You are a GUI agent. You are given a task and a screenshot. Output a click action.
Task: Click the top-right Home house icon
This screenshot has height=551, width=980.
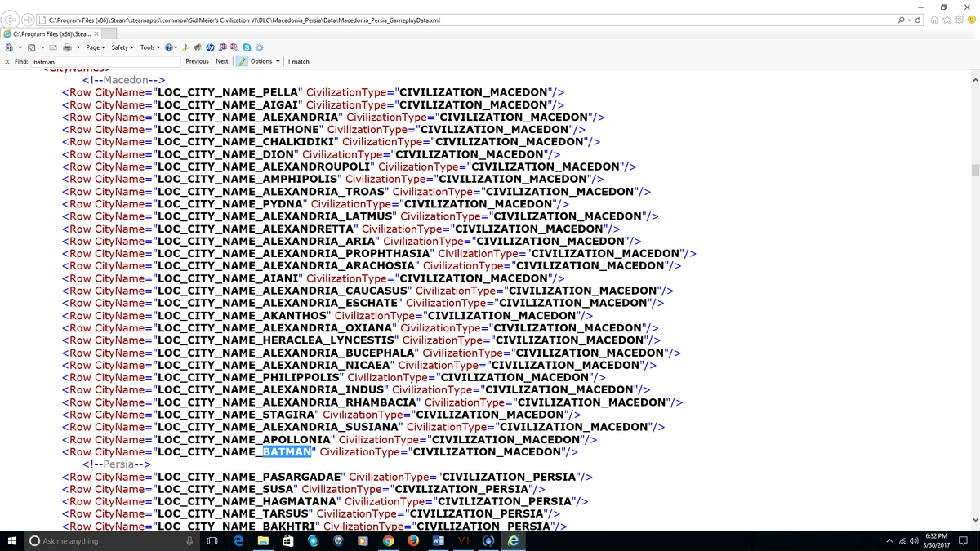[x=934, y=20]
